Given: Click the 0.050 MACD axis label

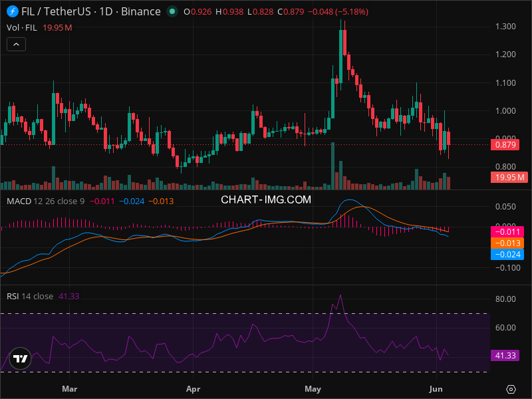Looking at the screenshot, I should (505, 207).
